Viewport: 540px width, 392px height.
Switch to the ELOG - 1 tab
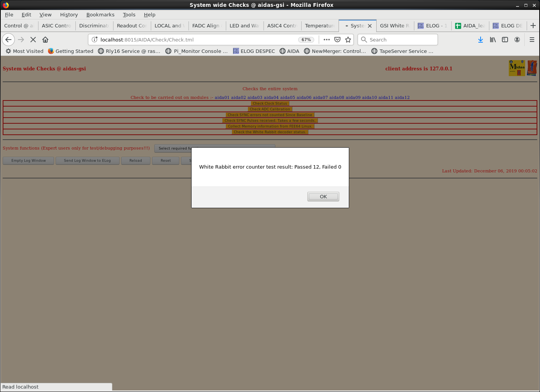(x=433, y=25)
